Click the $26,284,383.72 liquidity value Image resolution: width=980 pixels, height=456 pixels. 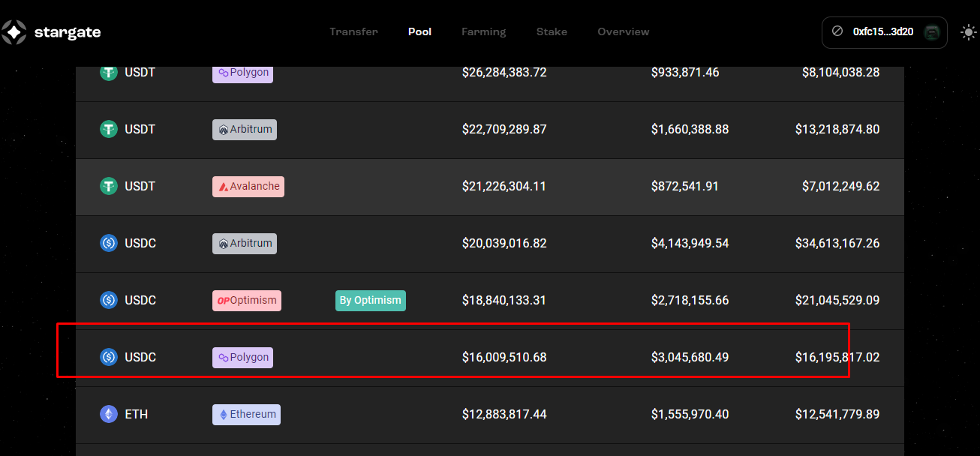coord(504,72)
